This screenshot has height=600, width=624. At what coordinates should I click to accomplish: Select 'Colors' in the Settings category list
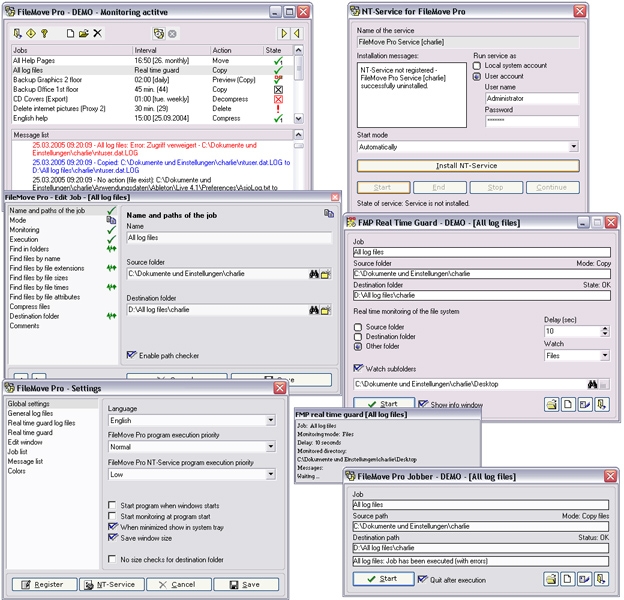(x=18, y=471)
